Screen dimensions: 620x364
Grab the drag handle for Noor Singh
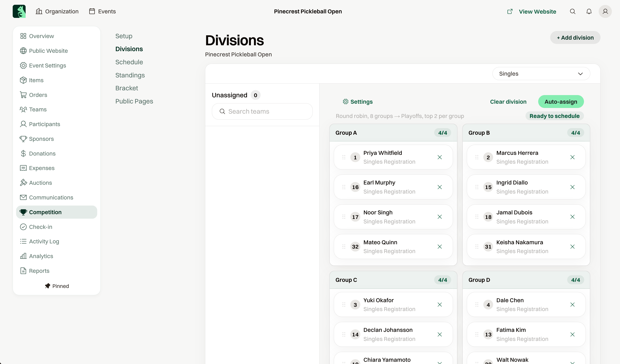(x=344, y=217)
